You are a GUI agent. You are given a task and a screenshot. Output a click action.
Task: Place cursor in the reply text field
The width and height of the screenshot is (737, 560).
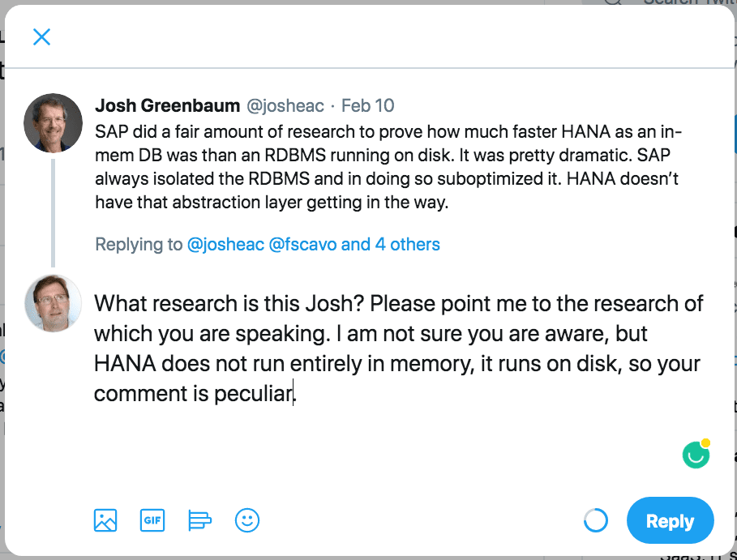[399, 348]
